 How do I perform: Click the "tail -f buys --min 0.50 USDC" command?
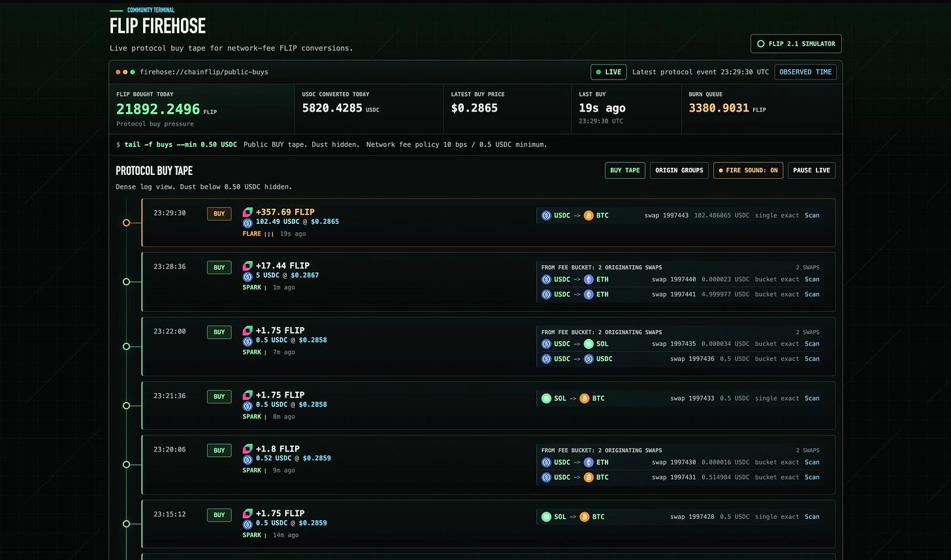click(181, 144)
